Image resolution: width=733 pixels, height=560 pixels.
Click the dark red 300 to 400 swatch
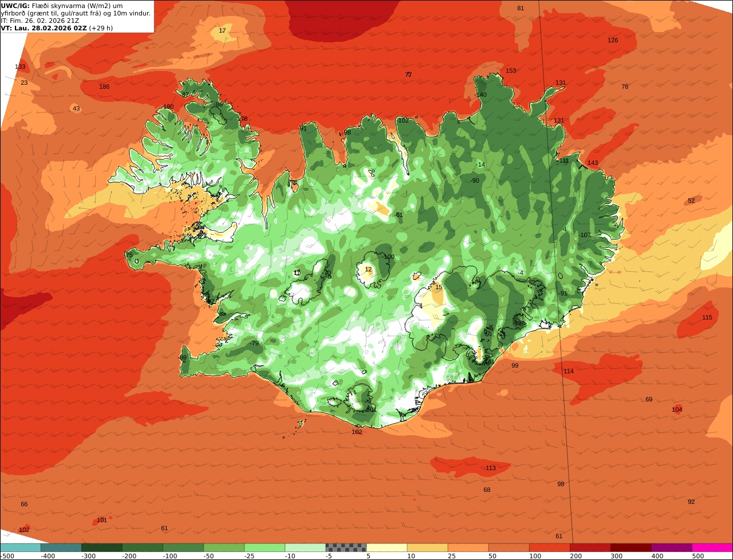pyautogui.click(x=631, y=547)
